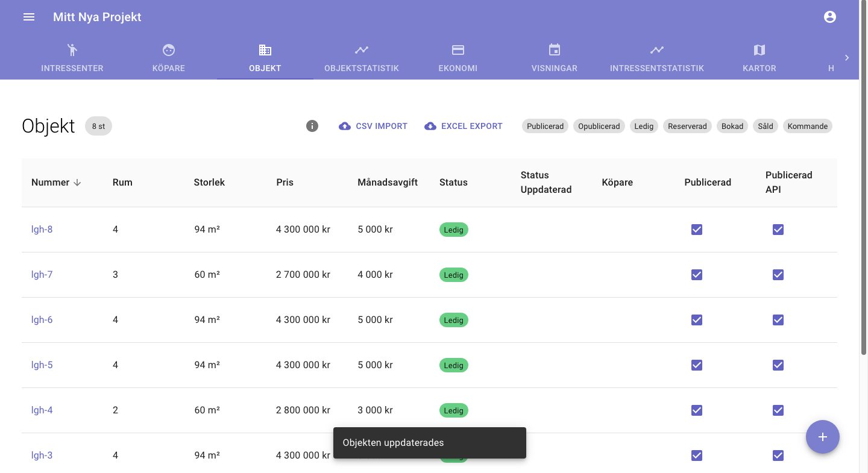The width and height of the screenshot is (868, 473).
Task: Toggle Publicerad checkbox for lgh-5
Action: point(697,365)
